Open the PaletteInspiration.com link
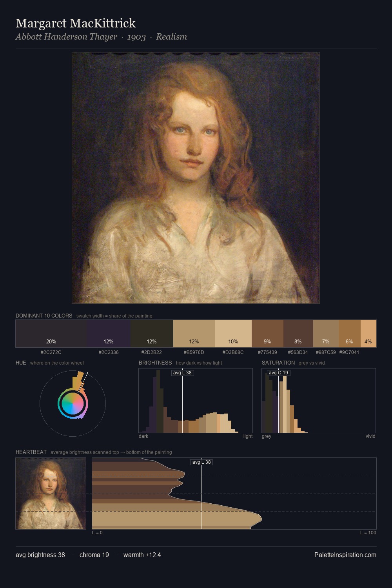Viewport: 392px width, 588px height. click(345, 555)
